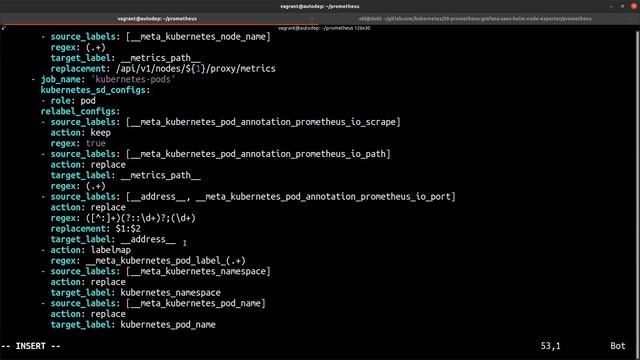Click target_label: kubernetes_namespace line
This screenshot has width=640, height=360.
coord(136,293)
